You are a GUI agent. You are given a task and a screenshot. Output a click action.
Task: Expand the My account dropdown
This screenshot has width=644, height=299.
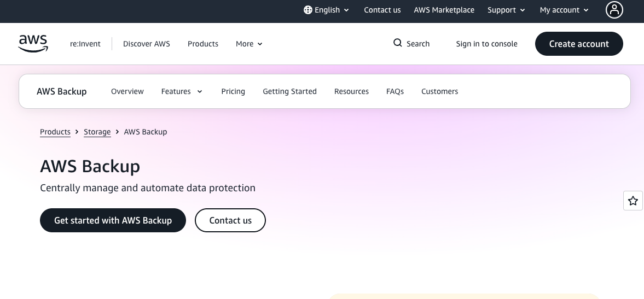pyautogui.click(x=564, y=10)
